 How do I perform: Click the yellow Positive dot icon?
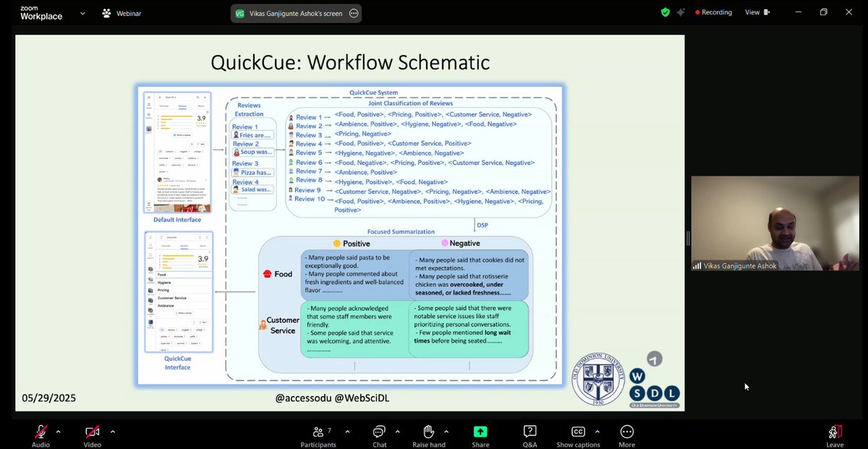[x=337, y=243]
